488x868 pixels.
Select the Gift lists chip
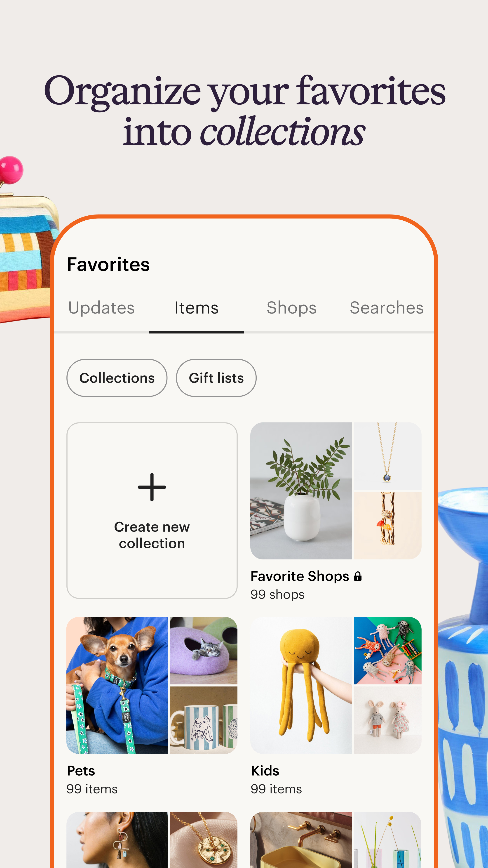click(216, 378)
